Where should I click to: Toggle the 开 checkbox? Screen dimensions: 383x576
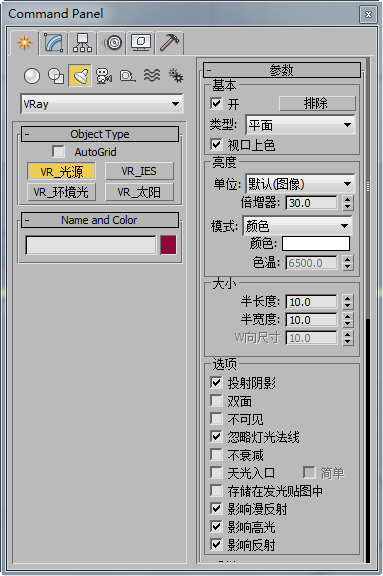(x=216, y=104)
